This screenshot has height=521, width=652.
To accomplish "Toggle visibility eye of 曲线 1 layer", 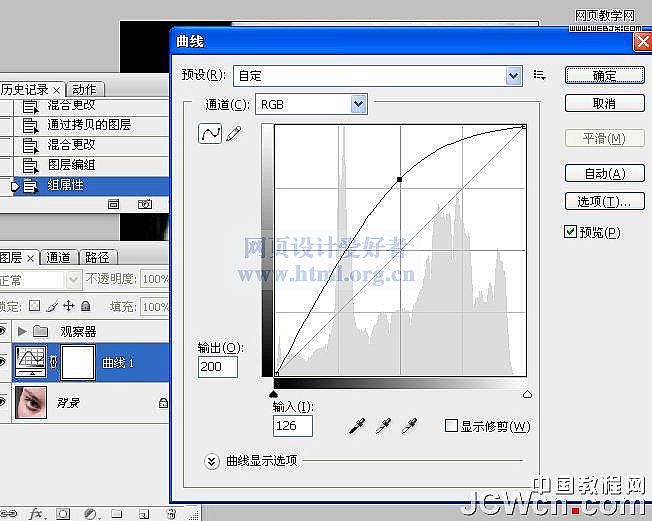I will tap(3, 362).
